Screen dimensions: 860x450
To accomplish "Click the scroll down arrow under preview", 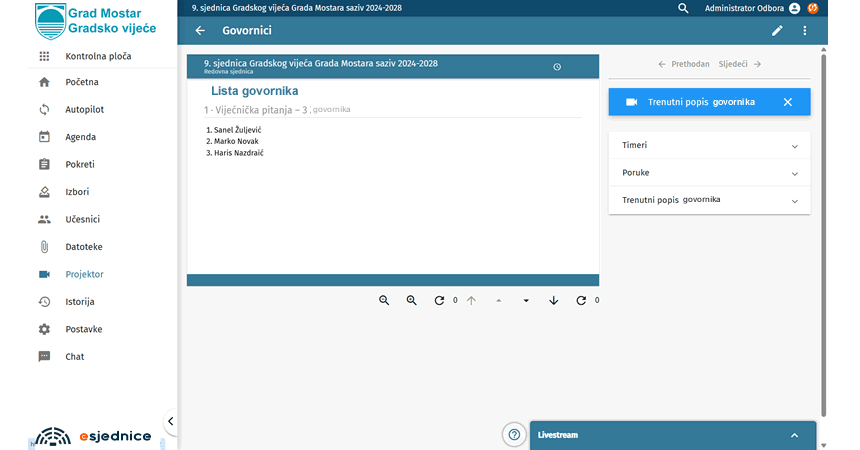I will click(x=554, y=300).
